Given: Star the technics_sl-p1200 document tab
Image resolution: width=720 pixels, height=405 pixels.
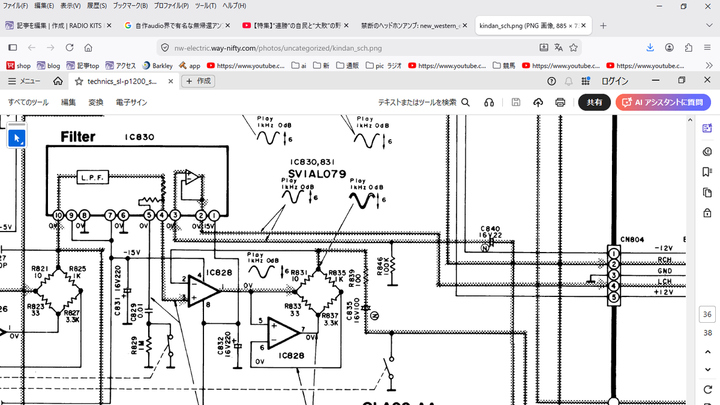Looking at the screenshot, I should [79, 81].
